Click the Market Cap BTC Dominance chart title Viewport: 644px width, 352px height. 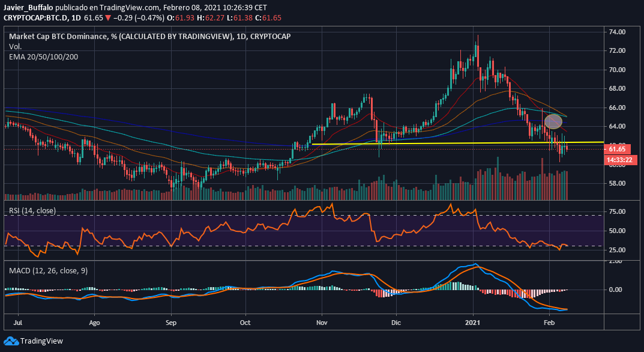point(149,36)
